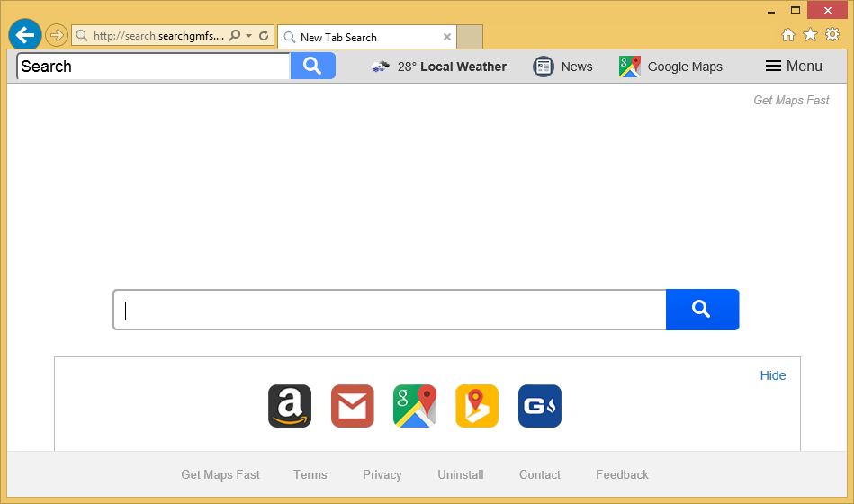This screenshot has width=854, height=504.
Task: Click the URL text in address bar
Action: click(158, 36)
